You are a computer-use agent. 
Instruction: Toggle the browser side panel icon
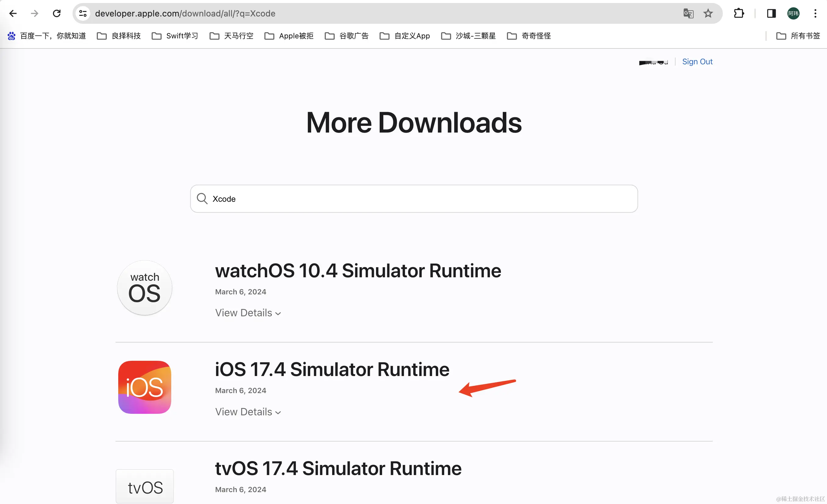[x=771, y=13]
